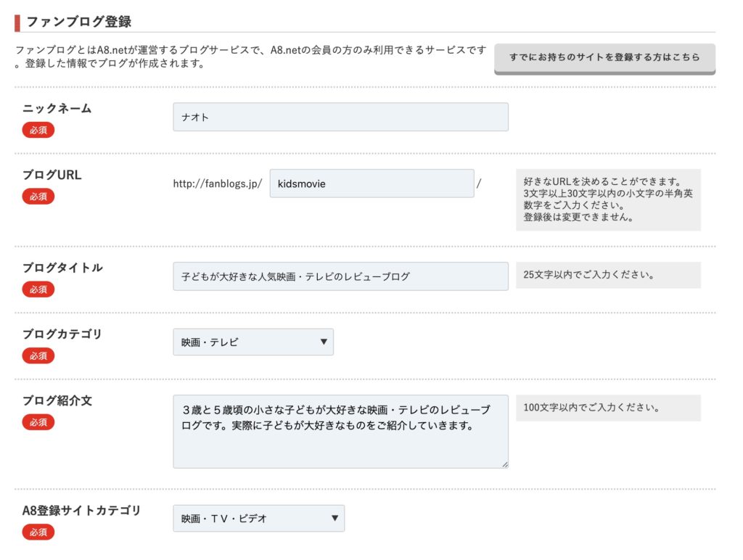Click the 必須 badge under ブログ紹介文
743x560 pixels.
pos(38,421)
